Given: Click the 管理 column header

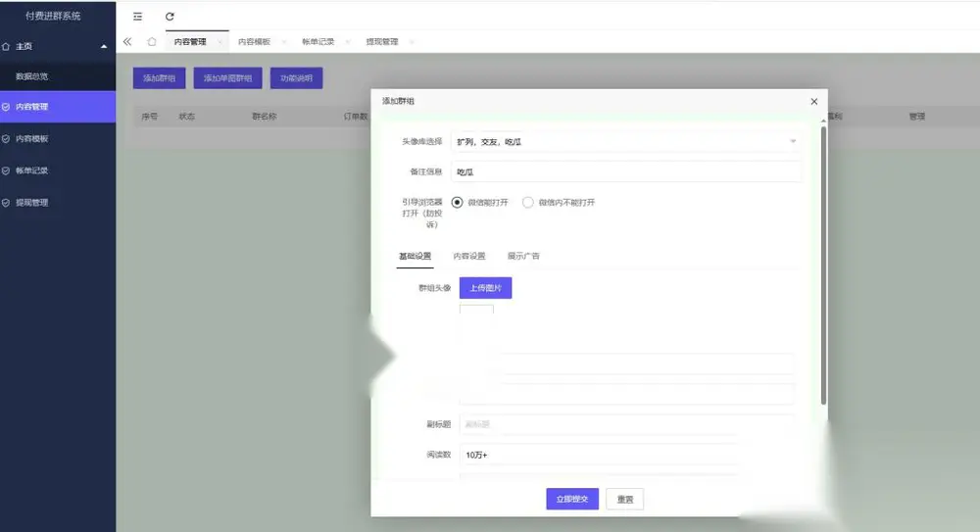Looking at the screenshot, I should (x=917, y=117).
